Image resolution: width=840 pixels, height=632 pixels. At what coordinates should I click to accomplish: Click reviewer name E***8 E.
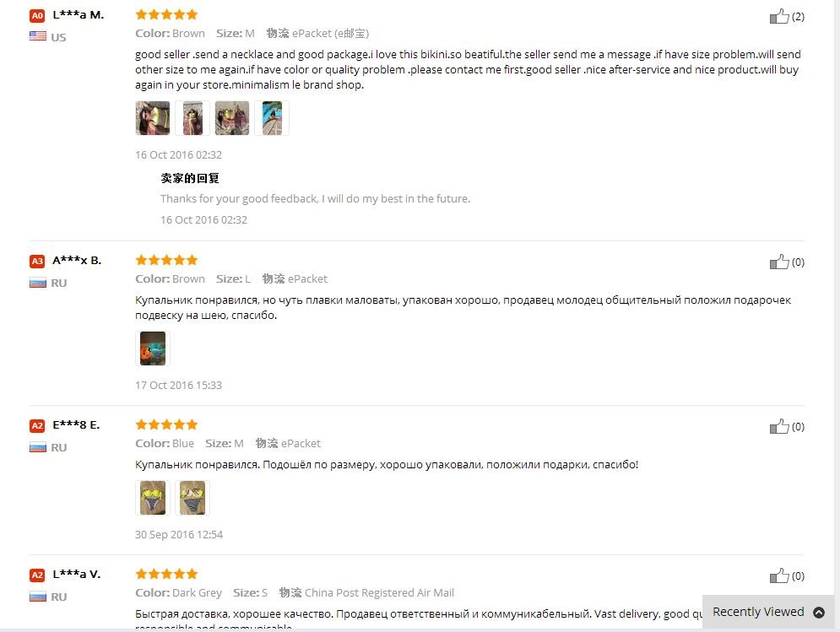pyautogui.click(x=76, y=424)
